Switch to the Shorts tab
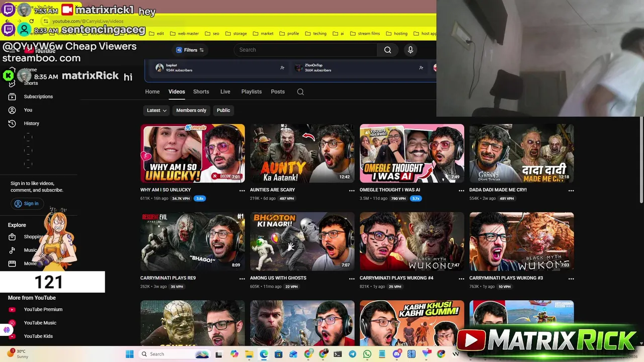Viewport: 644px width, 362px height. pyautogui.click(x=201, y=92)
